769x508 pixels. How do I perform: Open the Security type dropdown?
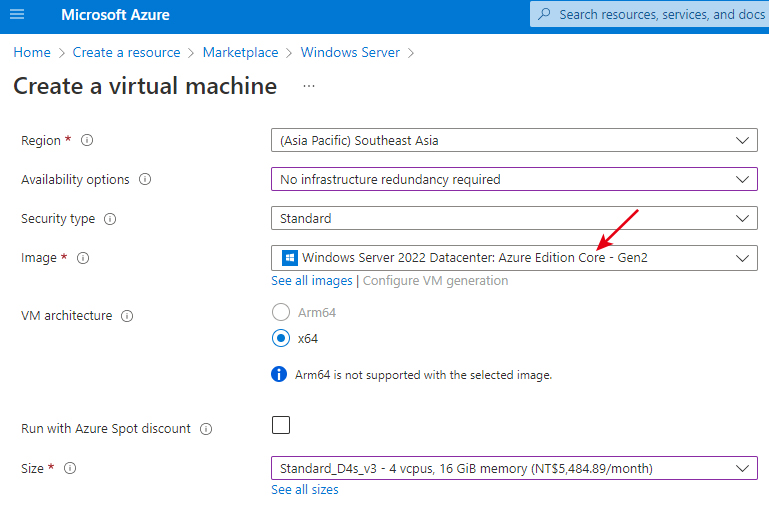(x=514, y=218)
